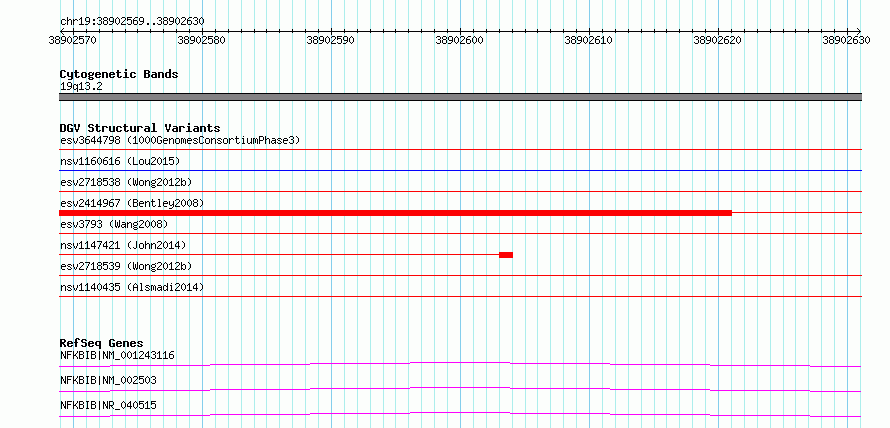Image resolution: width=890 pixels, height=428 pixels.
Task: Select ruler tick 38902630
Action: 846,40
